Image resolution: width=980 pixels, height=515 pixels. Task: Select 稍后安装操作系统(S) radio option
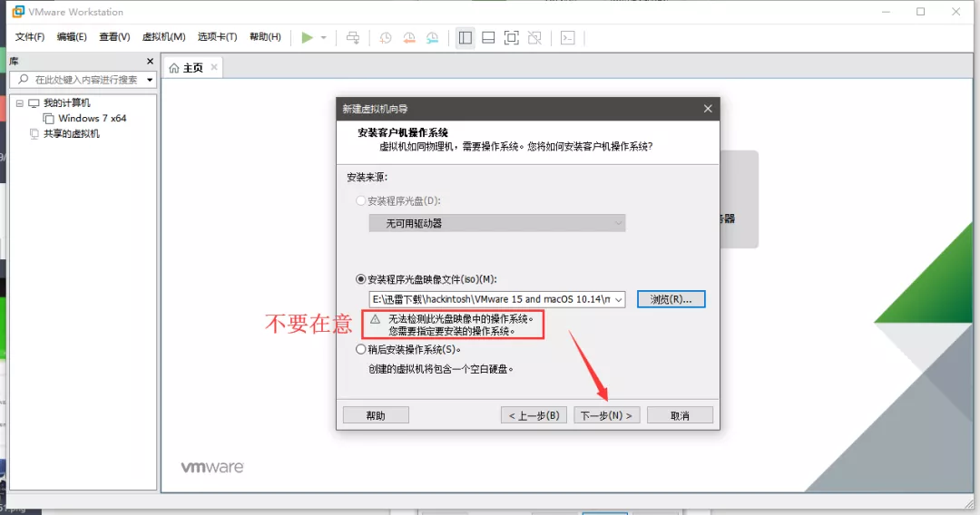tap(360, 350)
